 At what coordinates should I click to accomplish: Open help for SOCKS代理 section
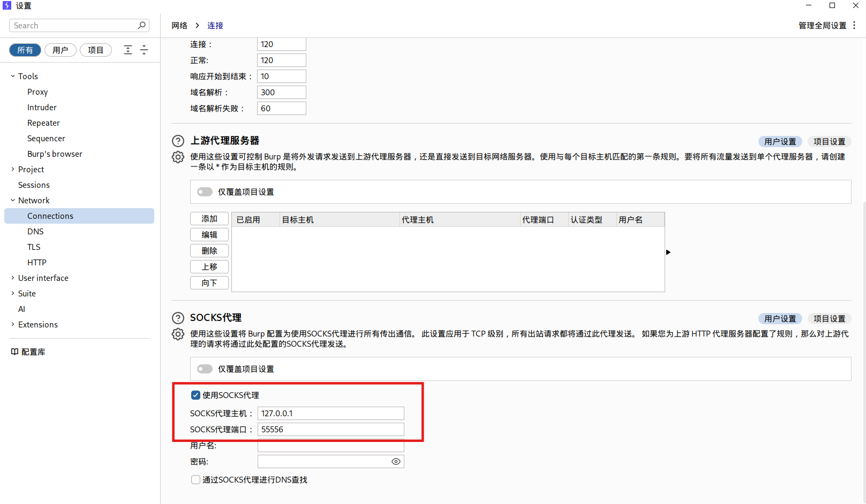[x=178, y=318]
